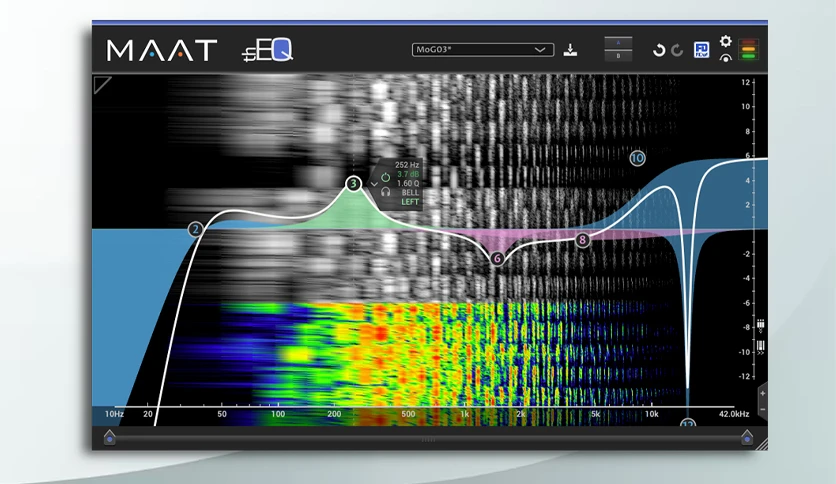
Task: Click the red-orange-green level indicator
Action: point(749,49)
